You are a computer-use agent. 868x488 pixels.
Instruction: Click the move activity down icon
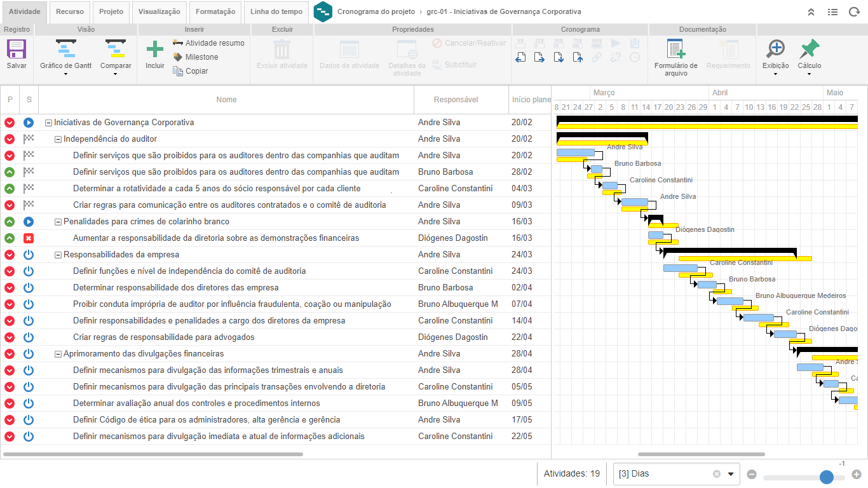tap(559, 57)
